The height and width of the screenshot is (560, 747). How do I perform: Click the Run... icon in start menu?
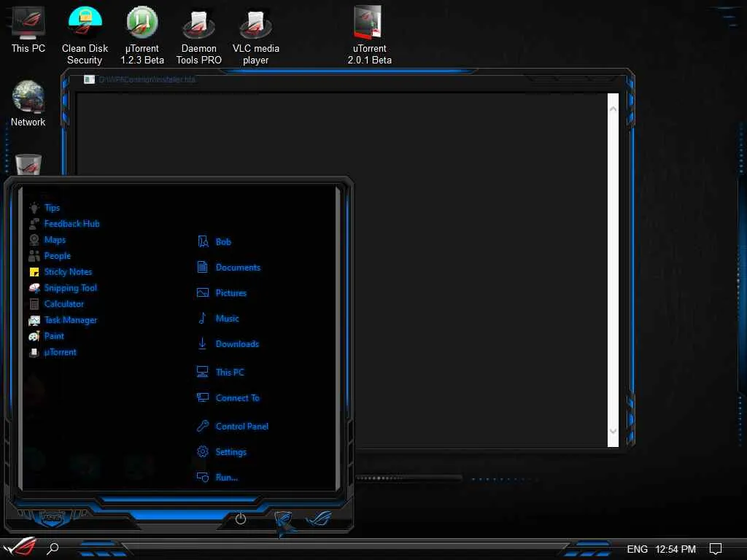pyautogui.click(x=203, y=477)
